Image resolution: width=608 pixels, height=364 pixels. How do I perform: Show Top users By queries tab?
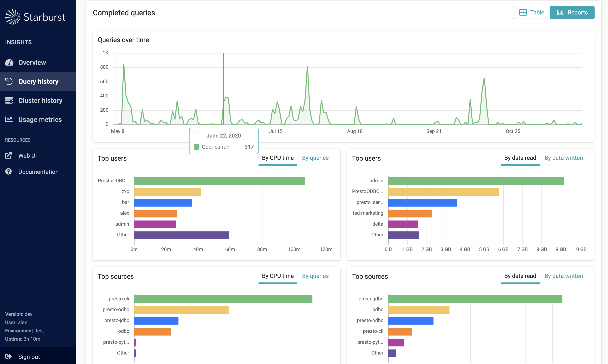(315, 158)
